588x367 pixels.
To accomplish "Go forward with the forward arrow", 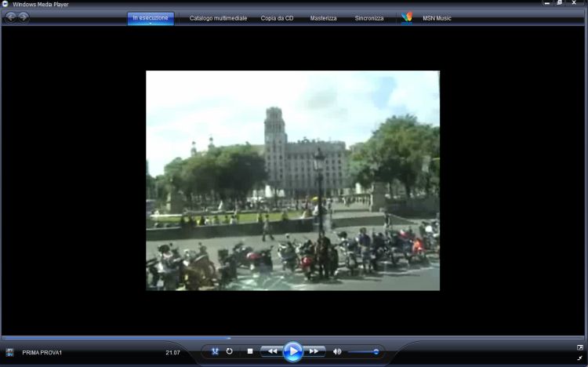I will [x=24, y=17].
